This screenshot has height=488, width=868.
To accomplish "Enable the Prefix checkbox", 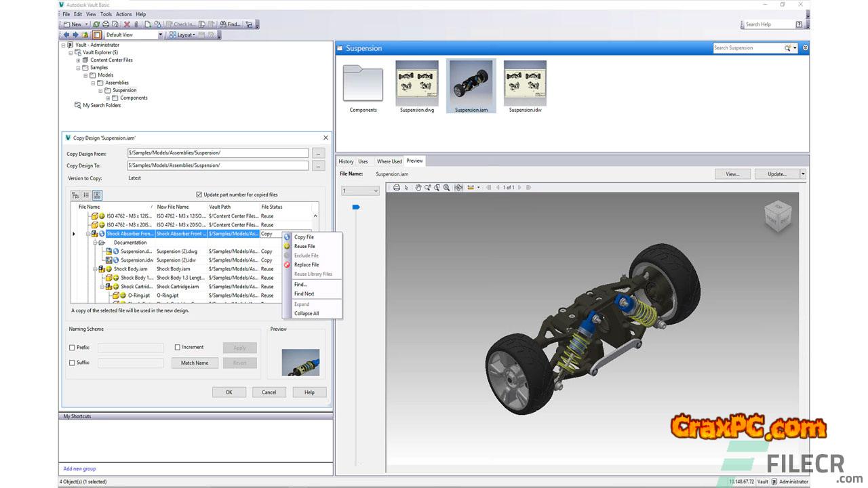I will [73, 348].
